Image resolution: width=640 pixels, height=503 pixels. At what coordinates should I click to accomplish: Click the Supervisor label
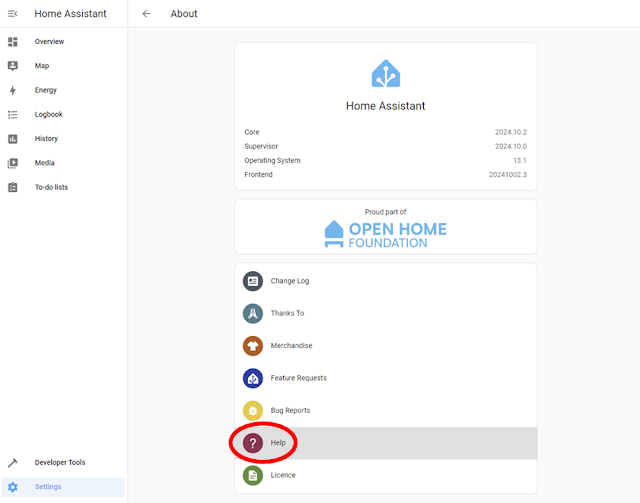[261, 146]
